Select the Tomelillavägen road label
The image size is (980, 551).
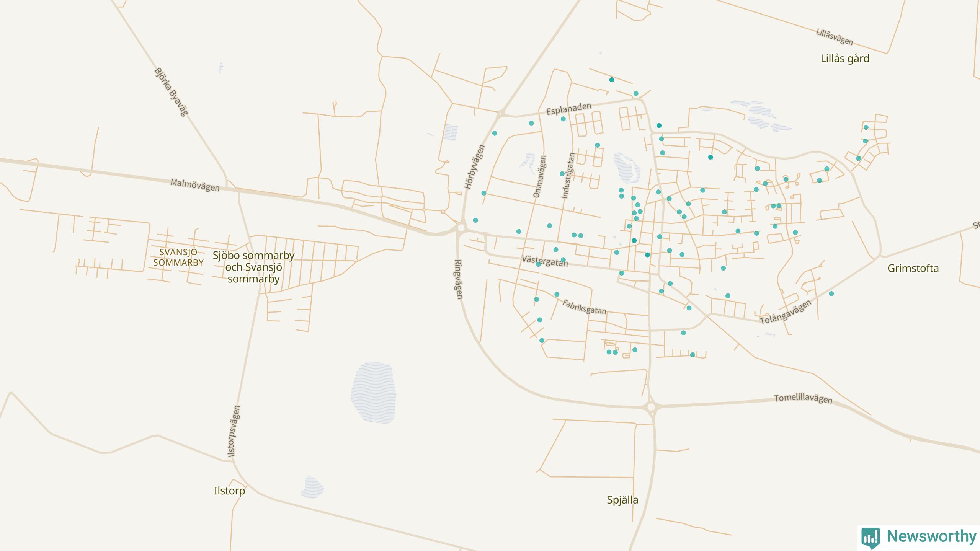(x=803, y=399)
